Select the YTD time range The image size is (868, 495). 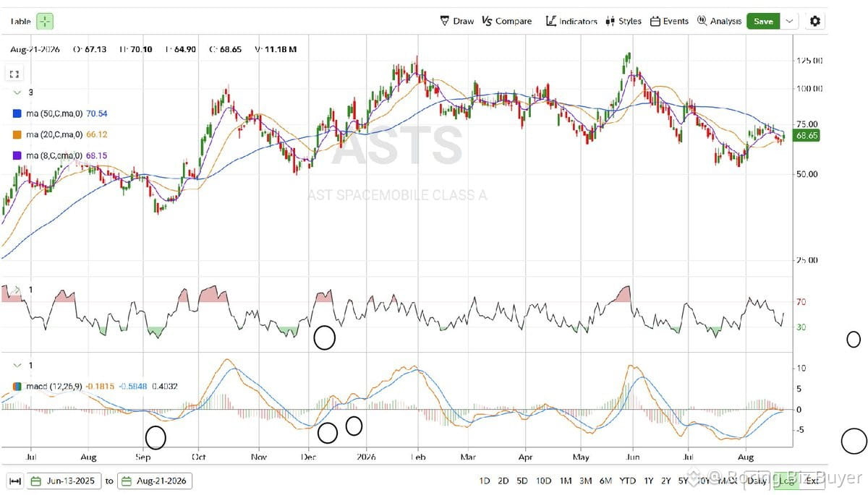(628, 481)
